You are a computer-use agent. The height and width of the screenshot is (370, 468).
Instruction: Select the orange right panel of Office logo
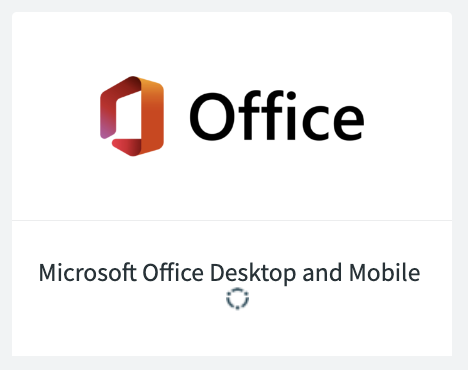[x=152, y=116]
